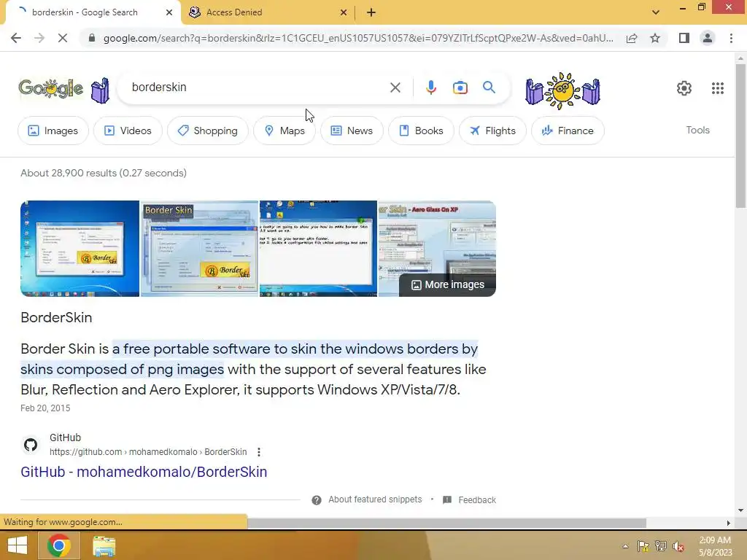
Task: Filter results by Books
Action: 421,131
